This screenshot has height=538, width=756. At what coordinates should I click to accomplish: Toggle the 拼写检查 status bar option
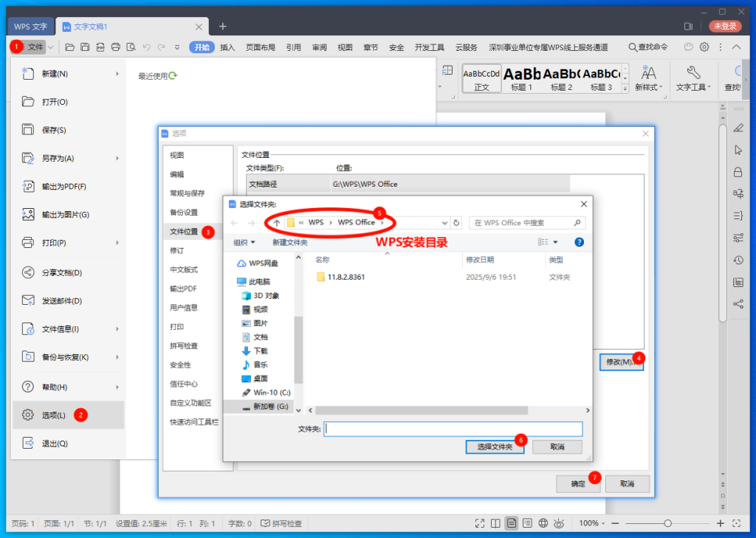pyautogui.click(x=281, y=523)
